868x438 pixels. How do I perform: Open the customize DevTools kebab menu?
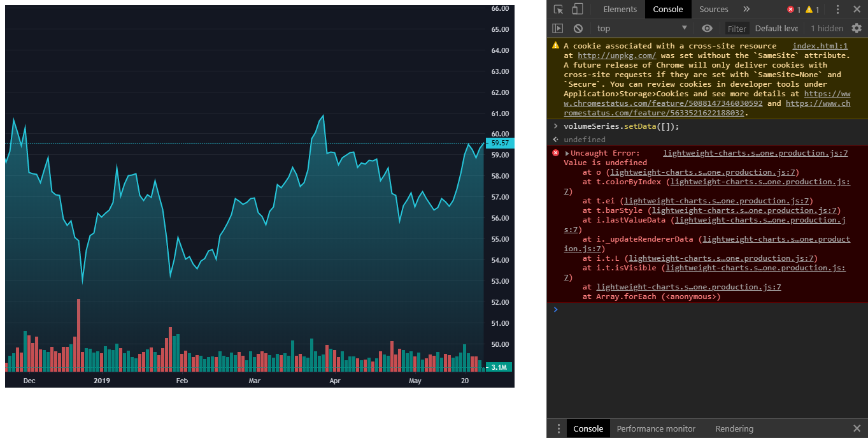click(837, 9)
